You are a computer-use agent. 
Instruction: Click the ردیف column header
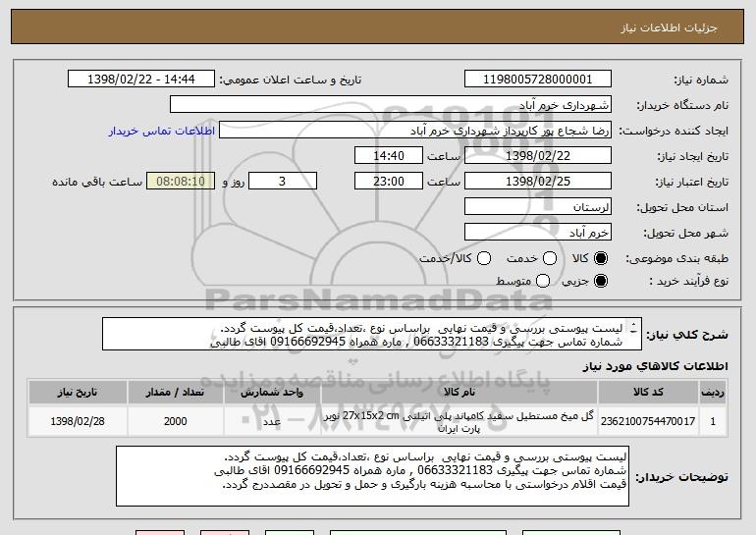pyautogui.click(x=713, y=393)
